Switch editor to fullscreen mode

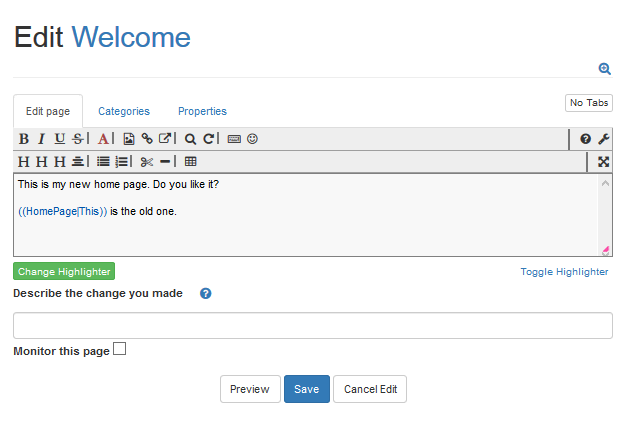[x=603, y=161]
